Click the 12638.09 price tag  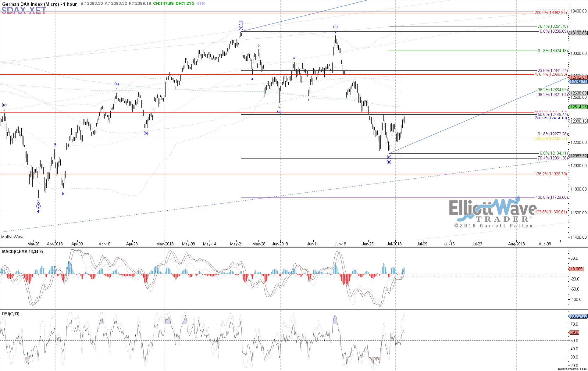[x=578, y=93]
